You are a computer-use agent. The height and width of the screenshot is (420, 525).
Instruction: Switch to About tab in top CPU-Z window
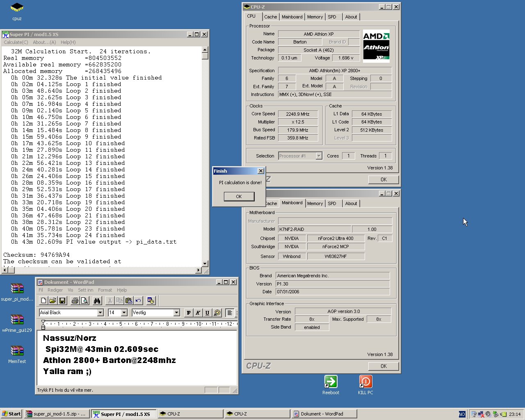pos(351,17)
